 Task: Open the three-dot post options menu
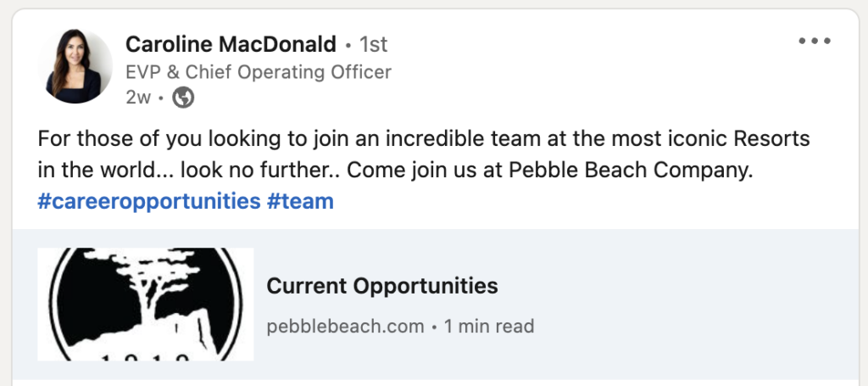tap(814, 42)
